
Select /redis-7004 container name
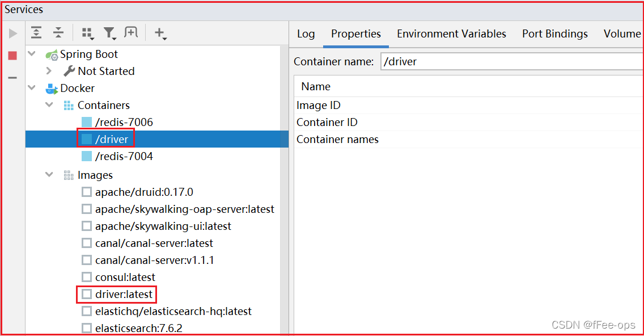(x=124, y=156)
